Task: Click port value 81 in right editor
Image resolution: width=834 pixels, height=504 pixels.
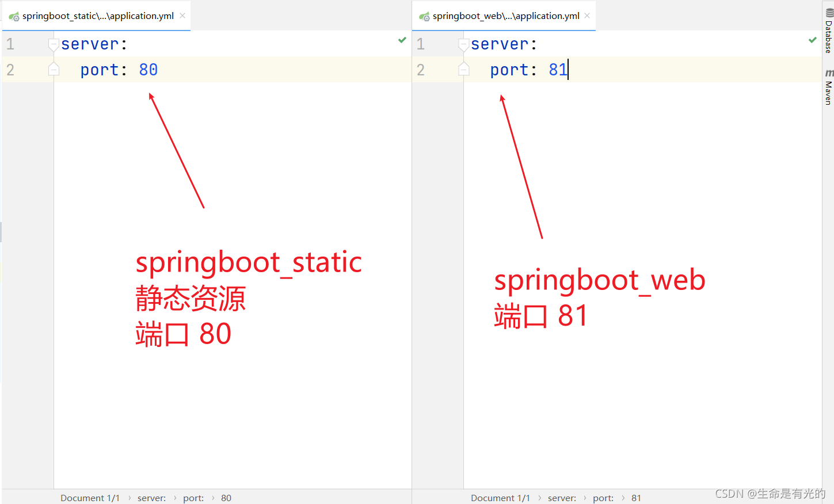Action: [x=558, y=70]
